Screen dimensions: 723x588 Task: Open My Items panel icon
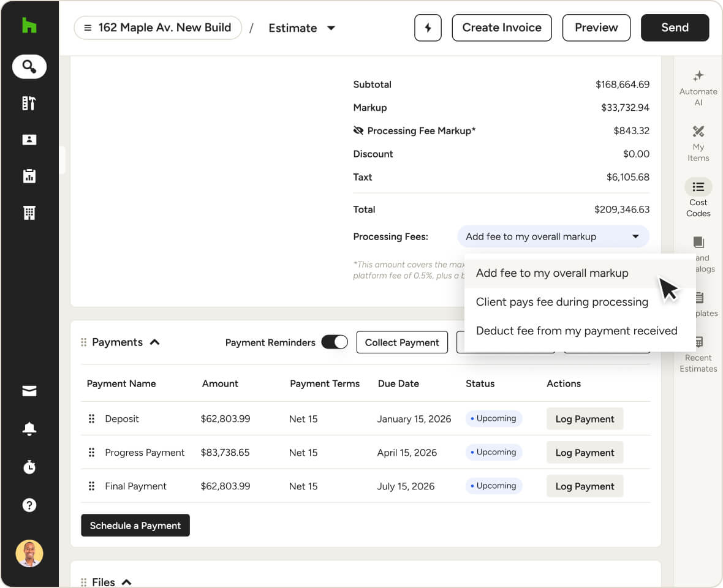[698, 132]
